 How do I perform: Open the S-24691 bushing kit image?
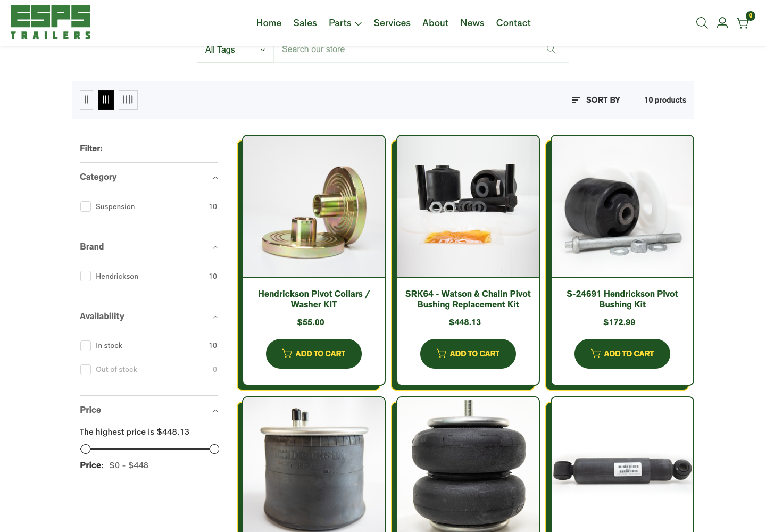coord(622,206)
